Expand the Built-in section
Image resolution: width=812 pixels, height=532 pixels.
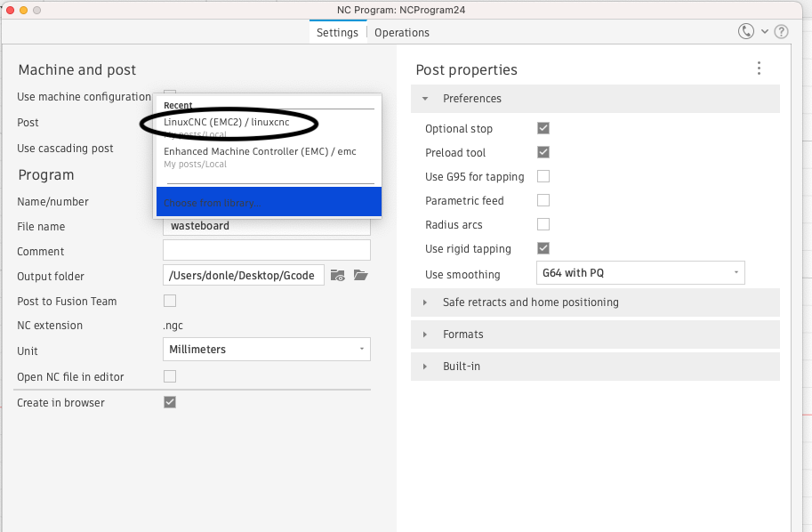pyautogui.click(x=595, y=367)
